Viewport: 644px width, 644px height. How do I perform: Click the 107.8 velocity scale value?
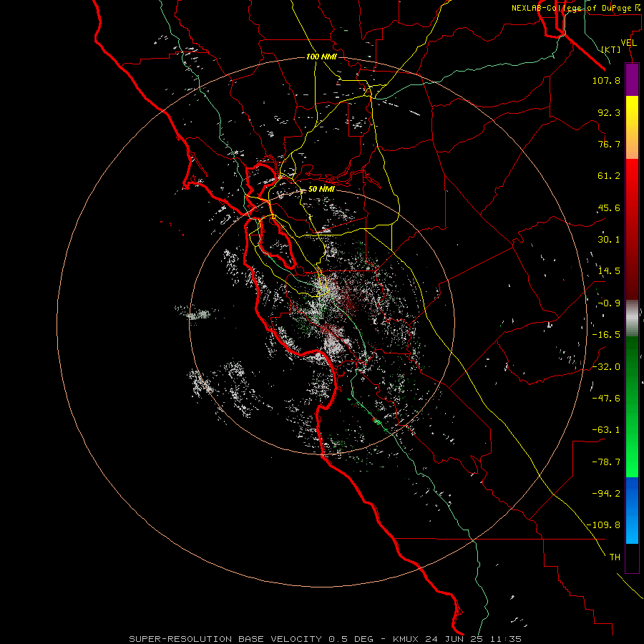click(x=606, y=80)
